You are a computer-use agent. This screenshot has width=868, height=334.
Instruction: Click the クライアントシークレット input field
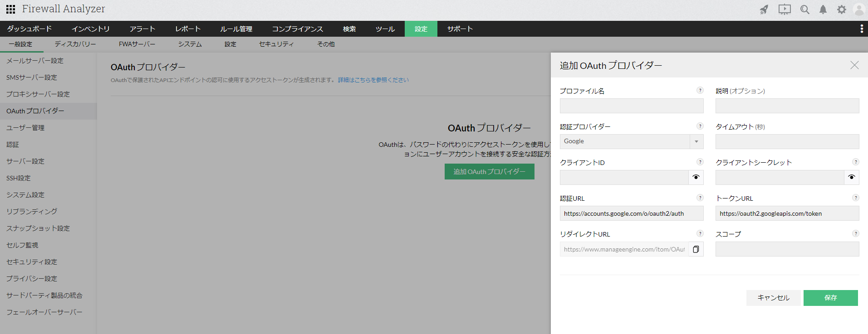(780, 177)
